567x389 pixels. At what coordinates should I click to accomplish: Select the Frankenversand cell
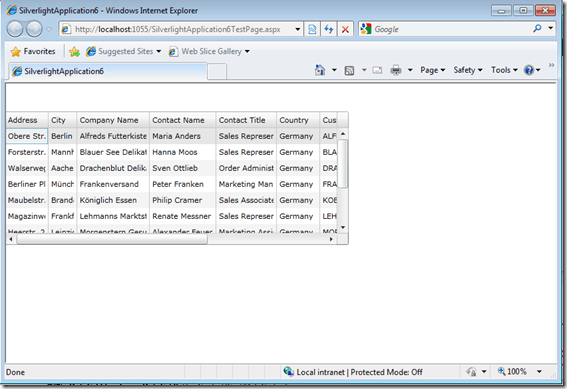pyautogui.click(x=113, y=184)
